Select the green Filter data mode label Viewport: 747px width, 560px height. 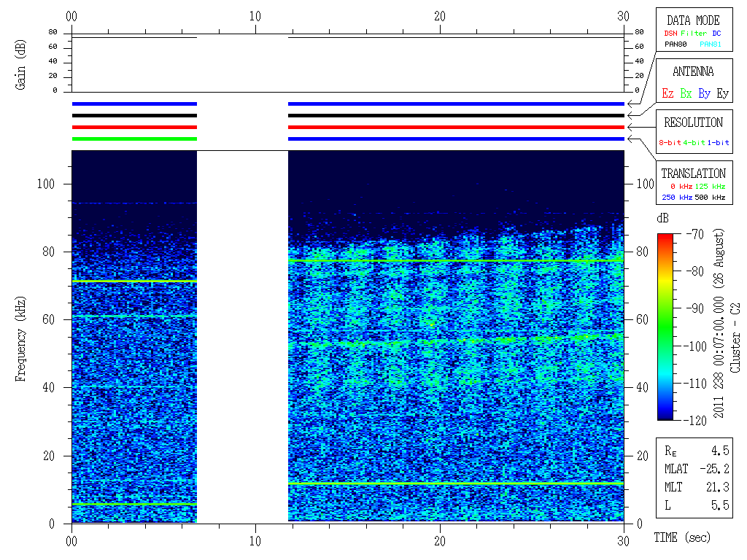[x=694, y=33]
